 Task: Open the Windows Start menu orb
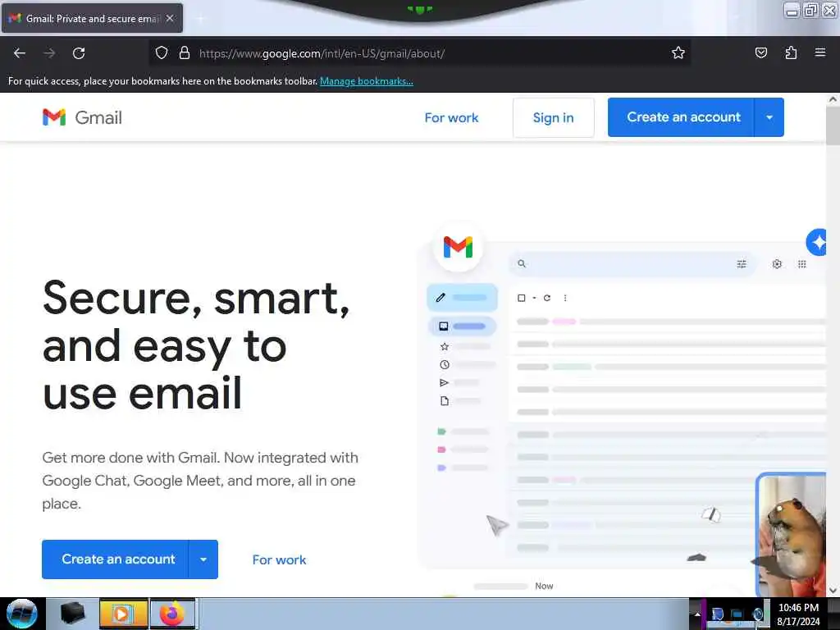pos(21,614)
